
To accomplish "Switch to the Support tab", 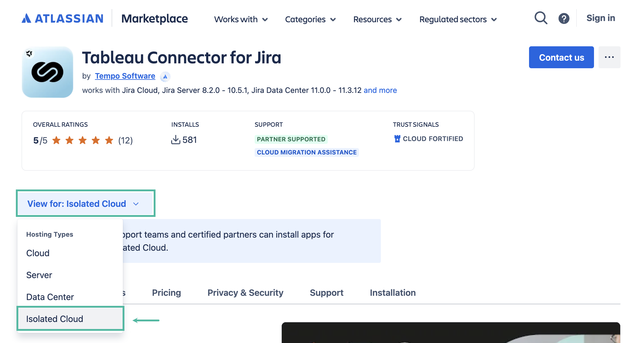I will click(327, 293).
